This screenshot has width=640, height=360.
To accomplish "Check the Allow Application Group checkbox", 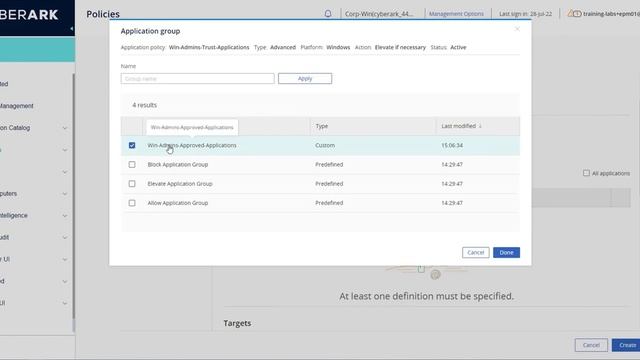I will [x=132, y=203].
